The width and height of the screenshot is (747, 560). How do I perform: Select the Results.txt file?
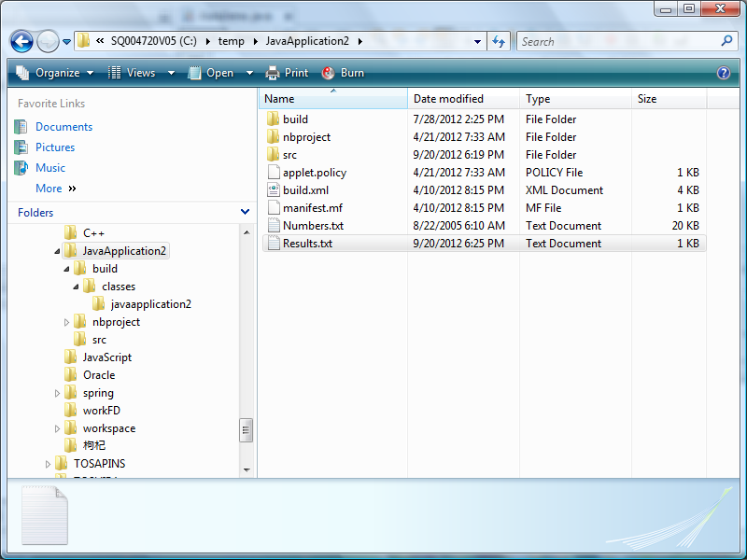(x=306, y=244)
